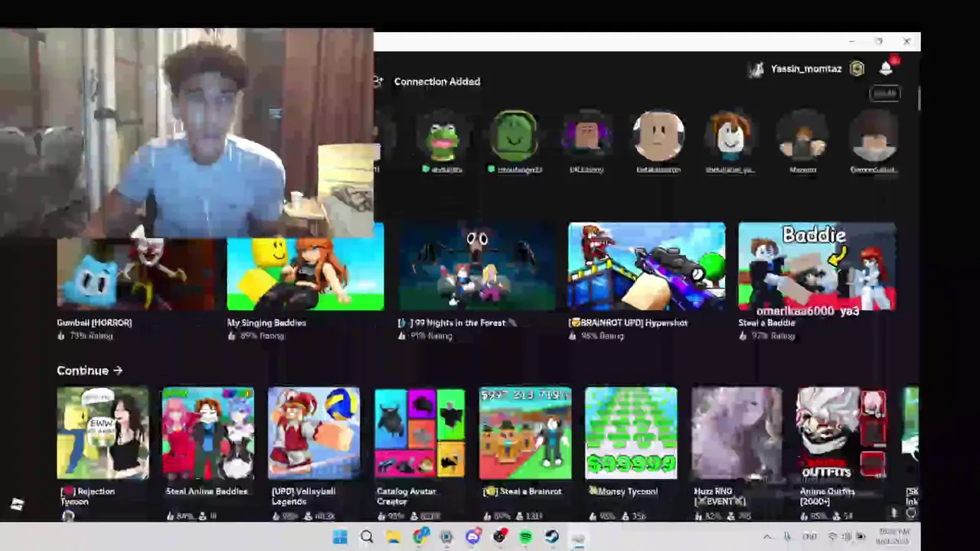Image resolution: width=980 pixels, height=551 pixels.
Task: Click the Hypershot game title text
Action: [x=628, y=323]
